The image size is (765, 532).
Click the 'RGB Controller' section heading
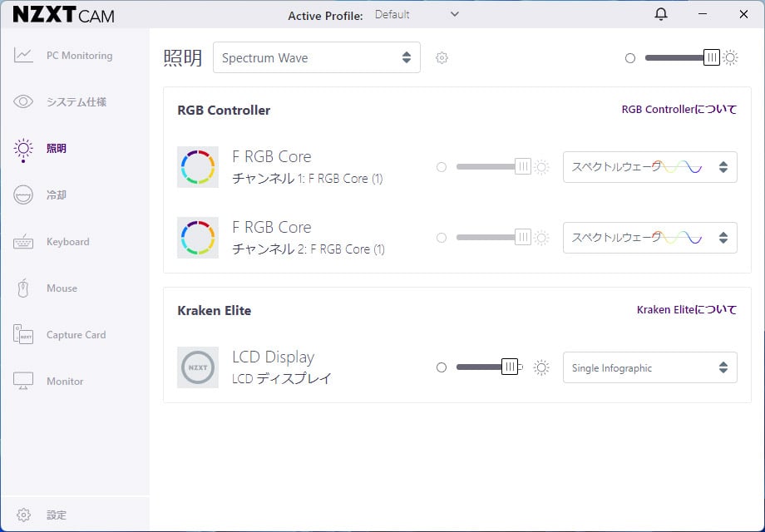point(224,111)
